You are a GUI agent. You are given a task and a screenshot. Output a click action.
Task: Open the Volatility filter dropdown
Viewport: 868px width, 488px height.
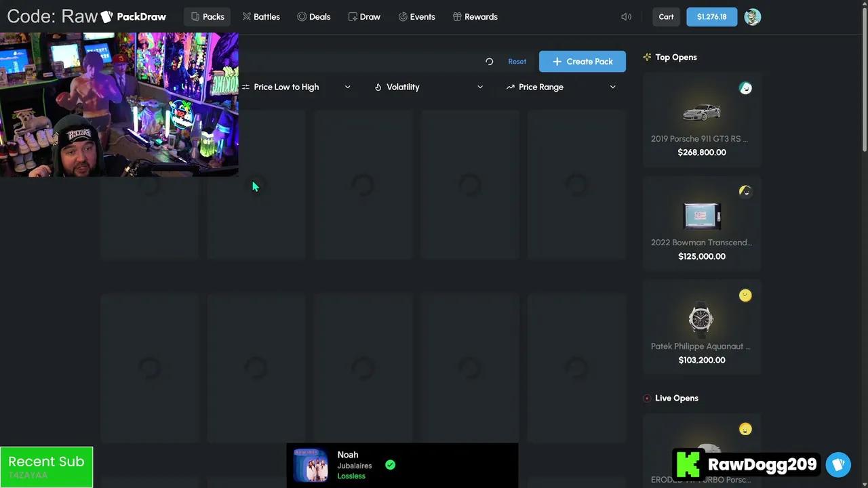point(429,87)
